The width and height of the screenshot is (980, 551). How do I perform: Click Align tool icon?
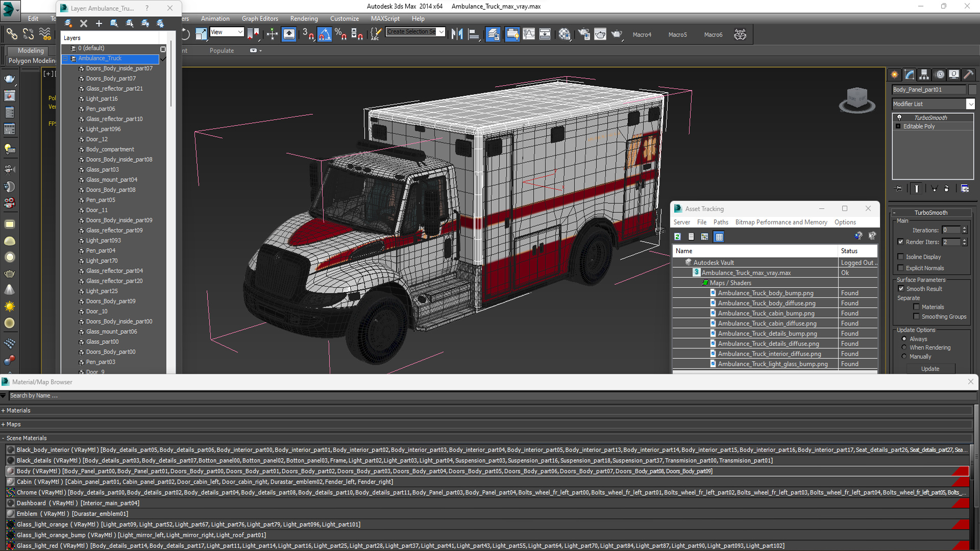coord(474,34)
